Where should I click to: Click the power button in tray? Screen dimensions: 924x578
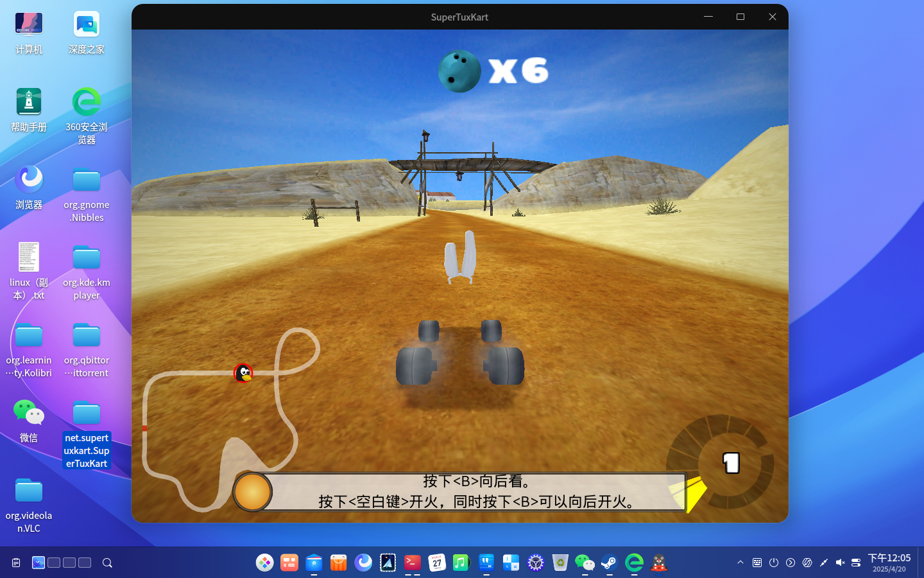(774, 563)
